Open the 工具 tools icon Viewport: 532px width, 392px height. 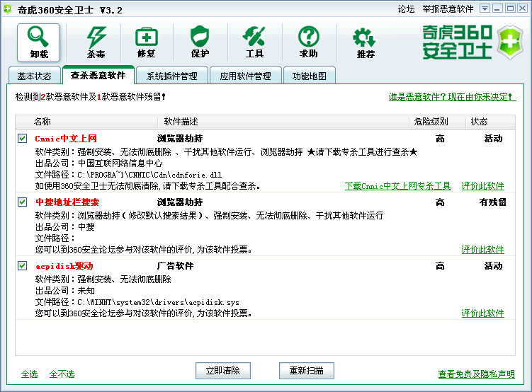click(x=254, y=42)
